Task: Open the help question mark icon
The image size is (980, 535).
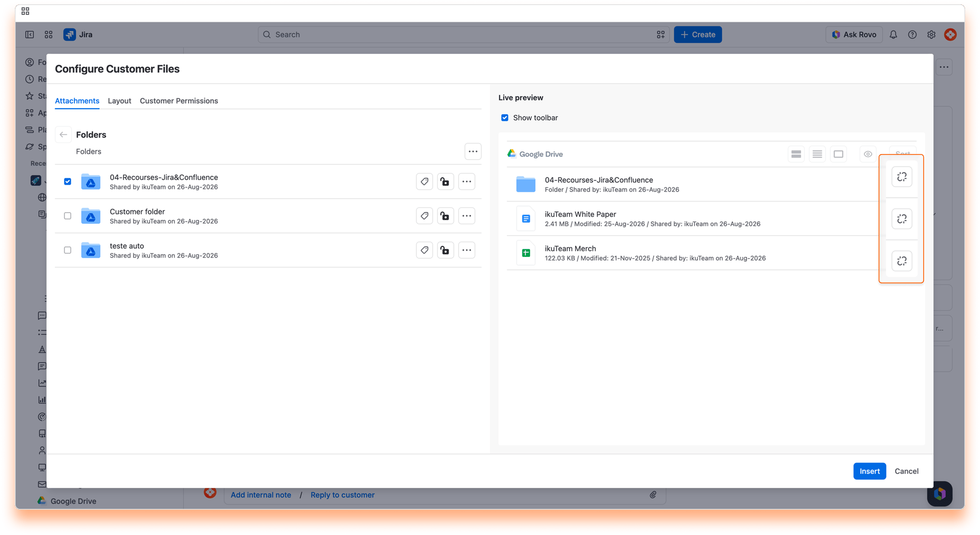Action: tap(912, 34)
